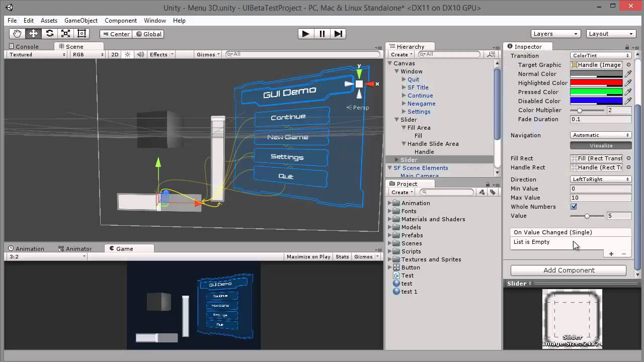Click the Max Value input field

point(601,198)
